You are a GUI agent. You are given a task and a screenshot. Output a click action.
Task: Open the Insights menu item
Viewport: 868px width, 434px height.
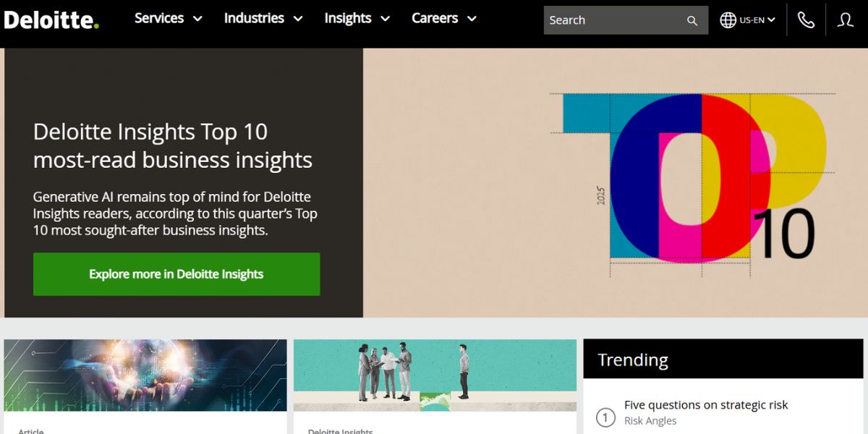coord(348,19)
